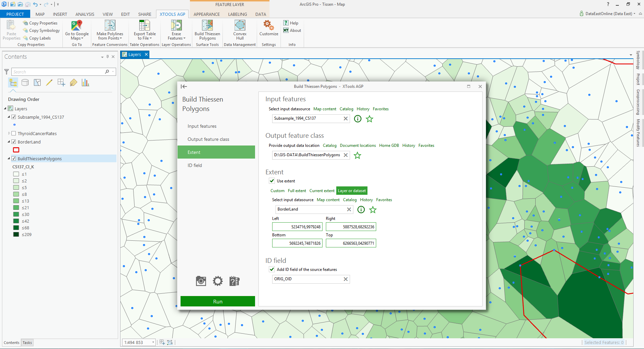Switch to List By Data Source view
The width and height of the screenshot is (644, 349).
coord(25,82)
